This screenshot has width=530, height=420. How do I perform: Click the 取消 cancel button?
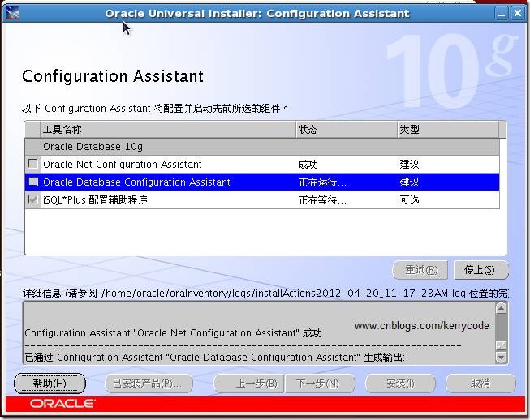[480, 384]
